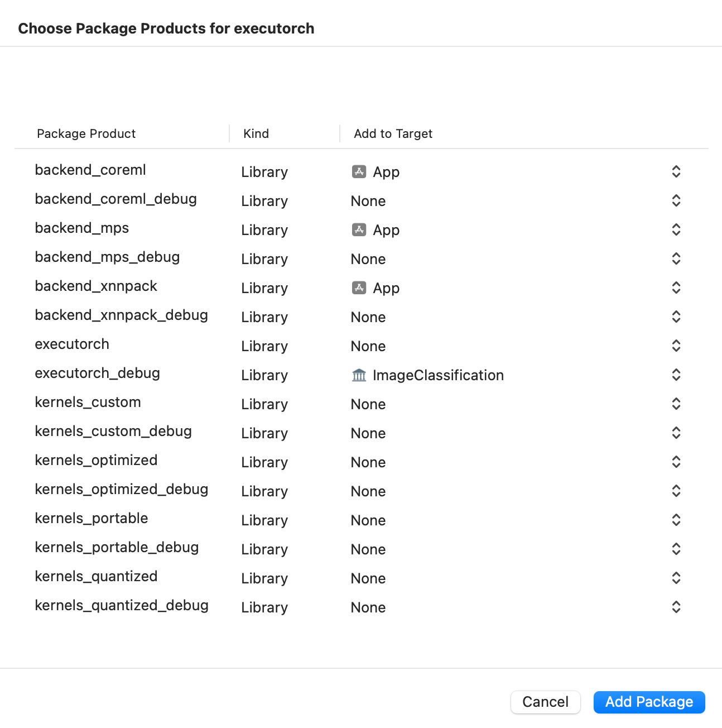Viewport: 722px width, 728px height.
Task: Open target dropdown for kernels_custom
Action: pyautogui.click(x=676, y=404)
